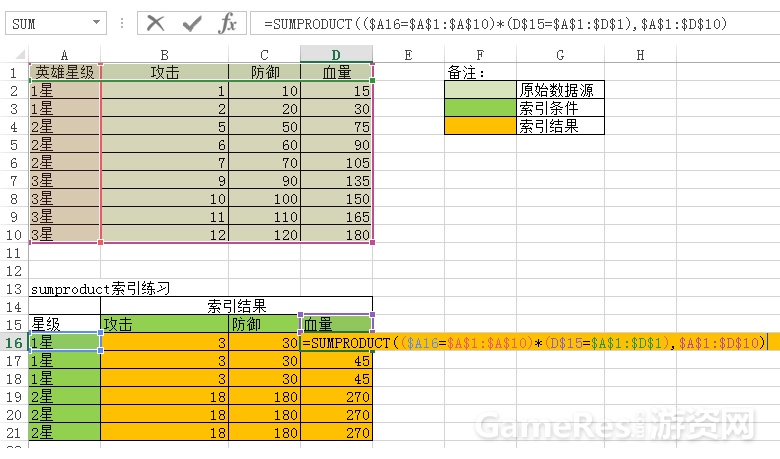Click cell B10 with value 12

pyautogui.click(x=165, y=234)
